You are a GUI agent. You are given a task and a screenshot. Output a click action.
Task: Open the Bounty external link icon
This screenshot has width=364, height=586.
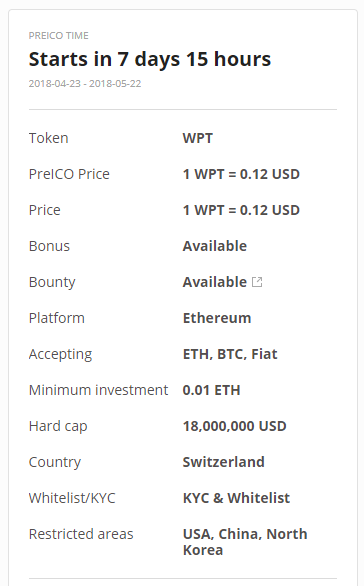[257, 282]
